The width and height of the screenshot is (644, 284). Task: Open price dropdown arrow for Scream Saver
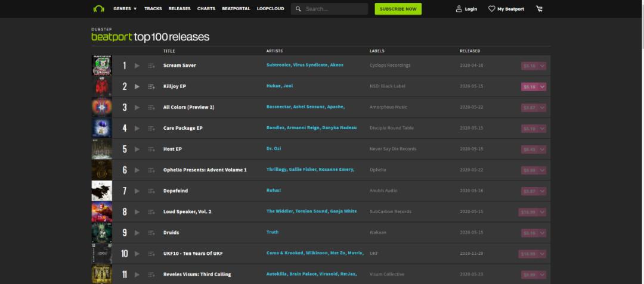click(542, 65)
